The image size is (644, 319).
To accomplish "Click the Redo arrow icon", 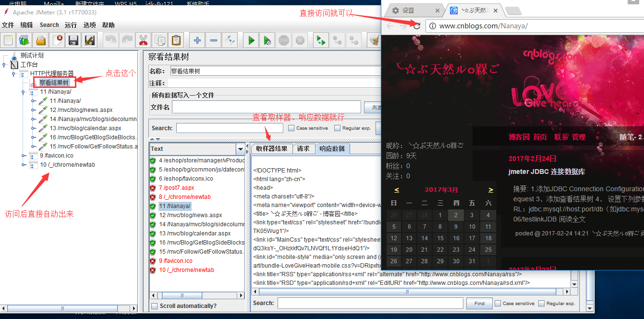I will pos(127,40).
